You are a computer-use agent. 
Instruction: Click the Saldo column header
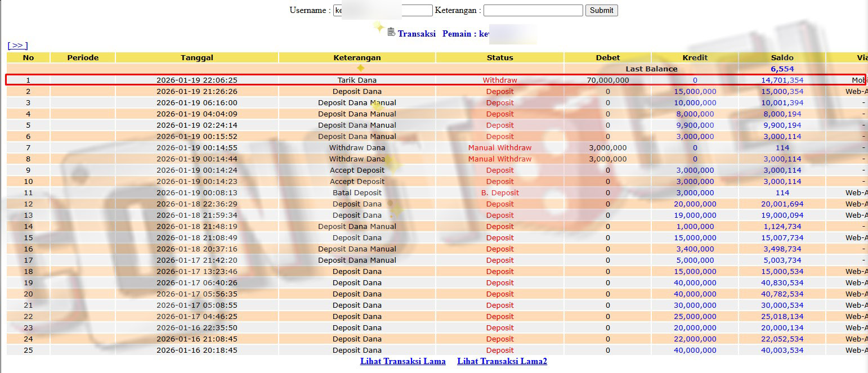click(782, 57)
